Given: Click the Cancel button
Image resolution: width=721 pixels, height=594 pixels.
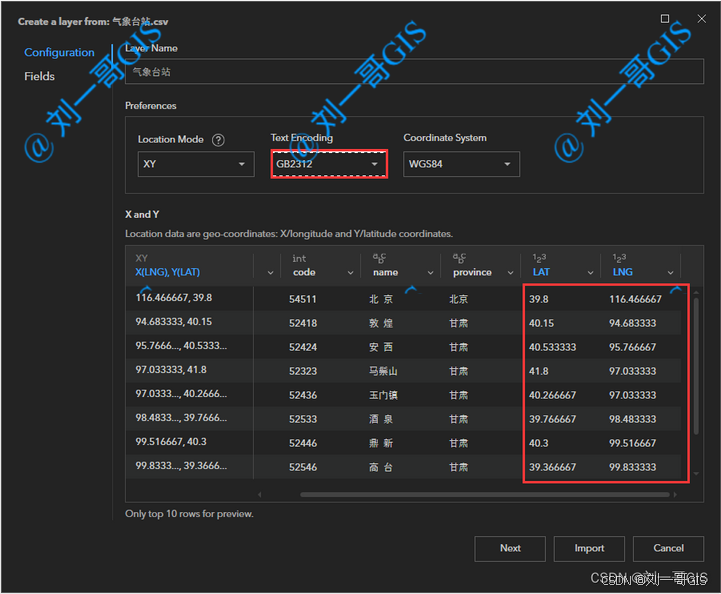Looking at the screenshot, I should [x=668, y=548].
